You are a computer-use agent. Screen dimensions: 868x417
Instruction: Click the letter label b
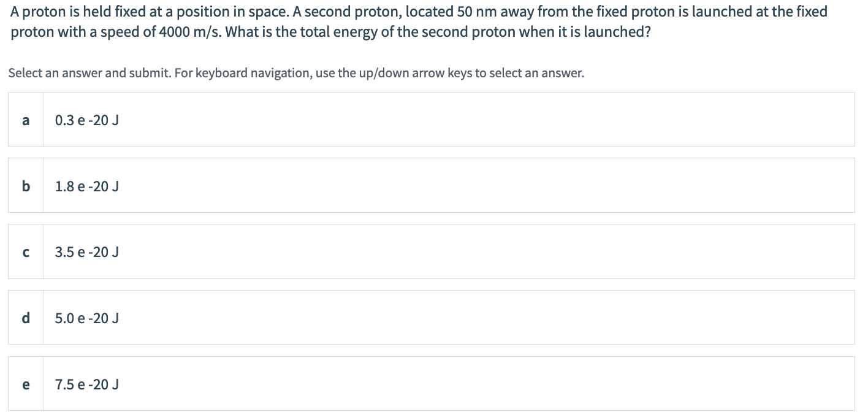click(25, 186)
